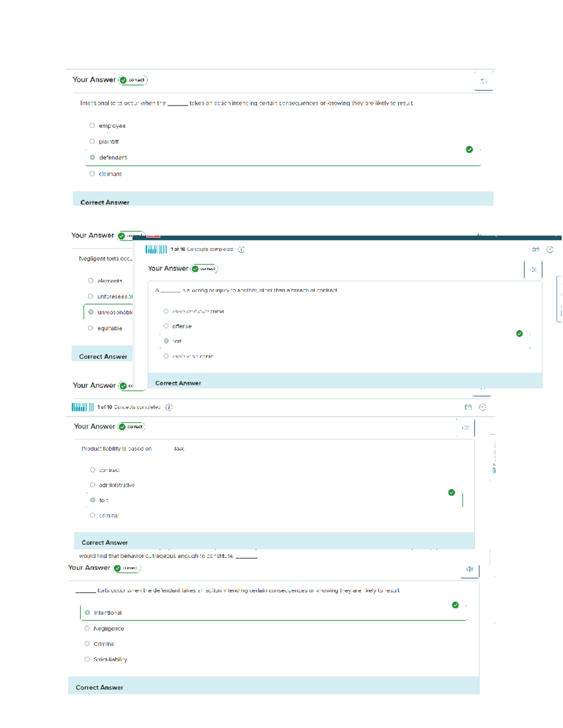Click the read-aloud speaker icon beside the Intentional question
Viewport: 563px width, 728px height.
470,569
